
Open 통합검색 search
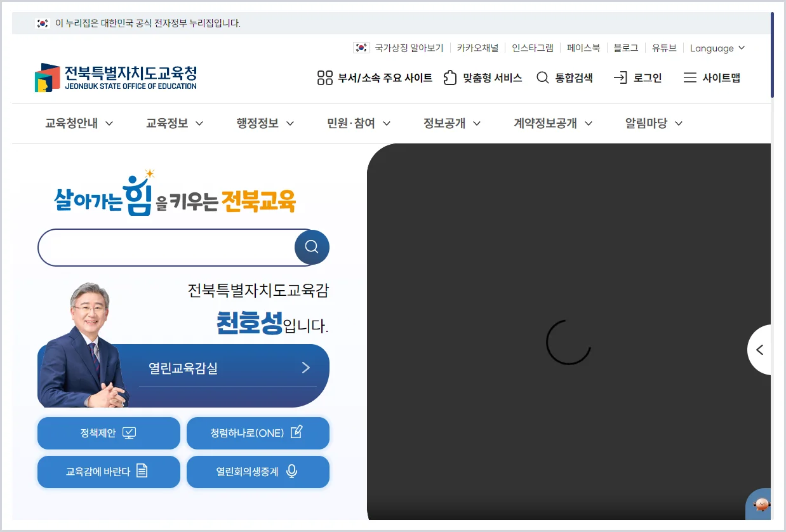click(564, 78)
